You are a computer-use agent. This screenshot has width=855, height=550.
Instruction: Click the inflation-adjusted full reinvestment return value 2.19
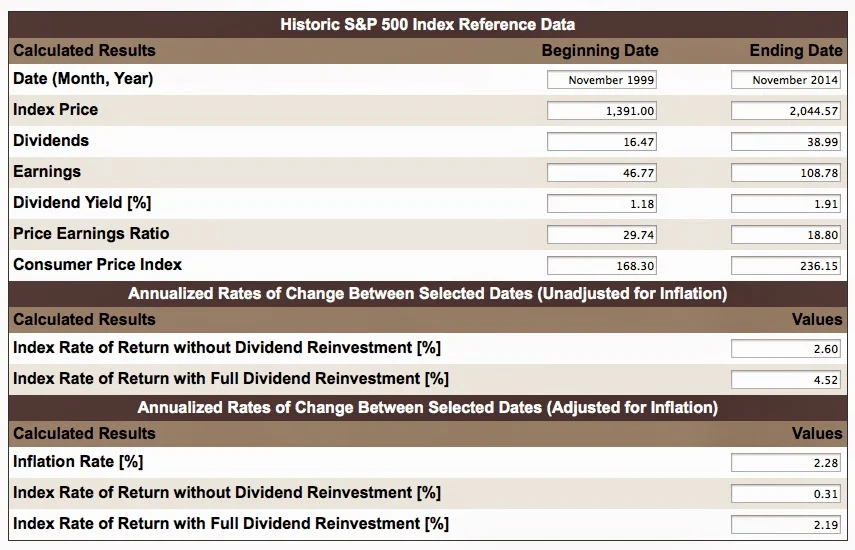[786, 525]
